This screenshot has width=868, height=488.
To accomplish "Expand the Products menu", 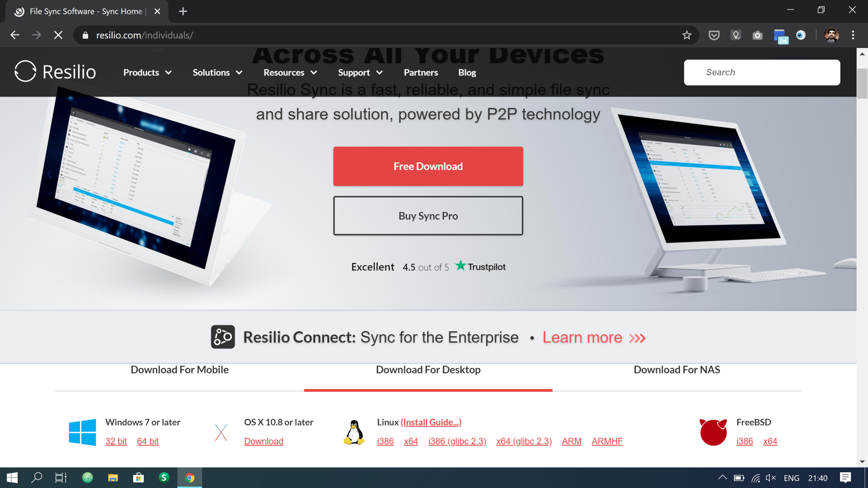I will click(147, 73).
